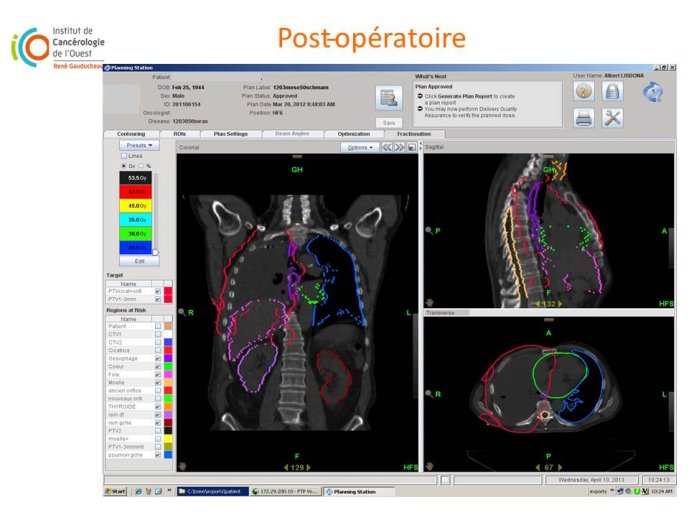Screen dimensions: 689x517
Task: Click the Moelle row in Regions at Risk
Action: [139, 383]
